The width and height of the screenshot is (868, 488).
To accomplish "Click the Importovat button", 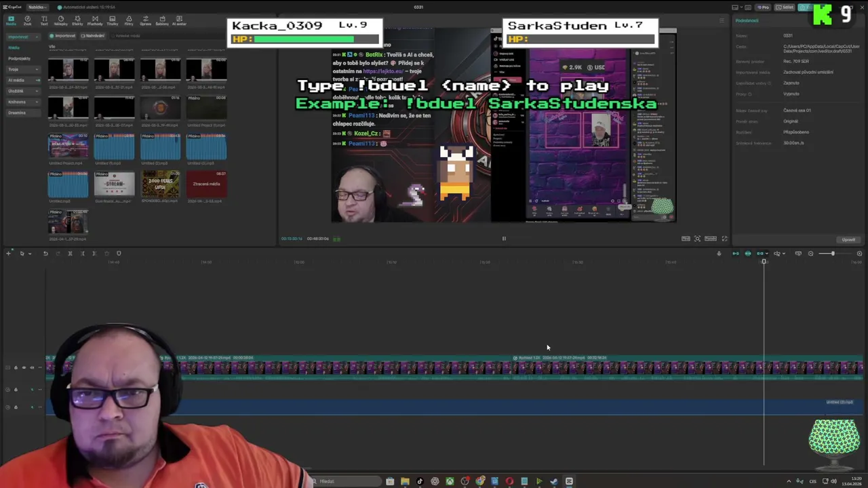I will coord(62,36).
